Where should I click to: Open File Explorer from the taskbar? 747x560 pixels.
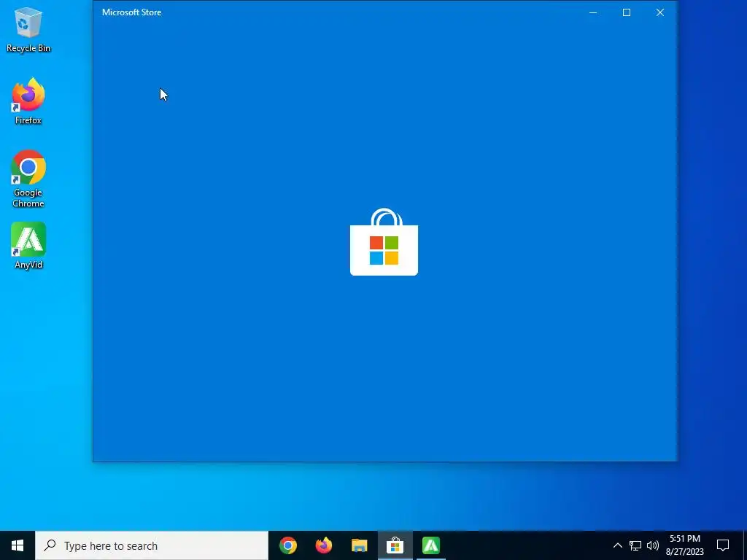[359, 545]
